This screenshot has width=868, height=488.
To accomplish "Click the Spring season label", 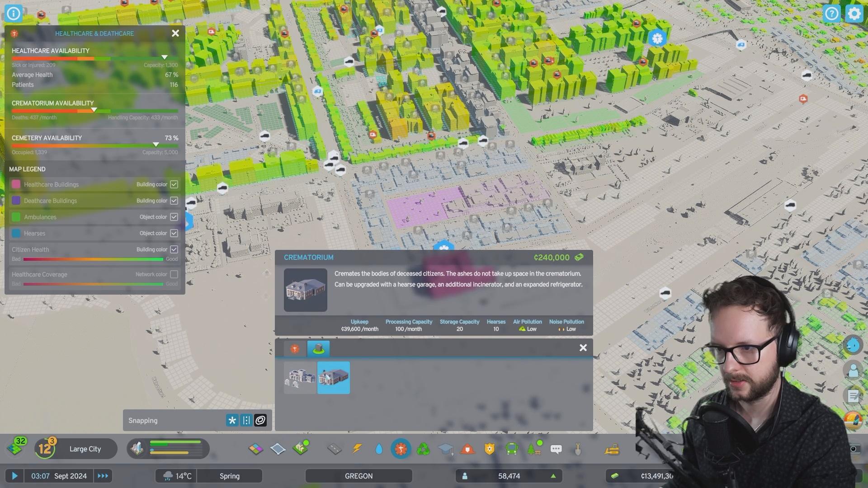I will (x=230, y=476).
